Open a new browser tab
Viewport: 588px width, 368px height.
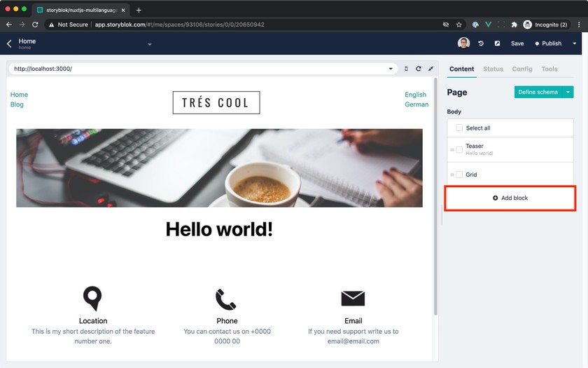tap(139, 10)
